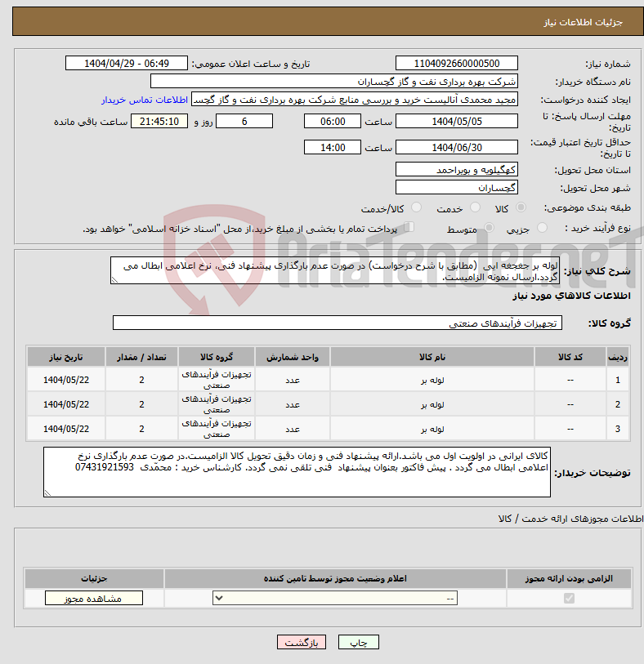Click the تعداد / مقدار column header
The width and height of the screenshot is (644, 664).
point(141,357)
